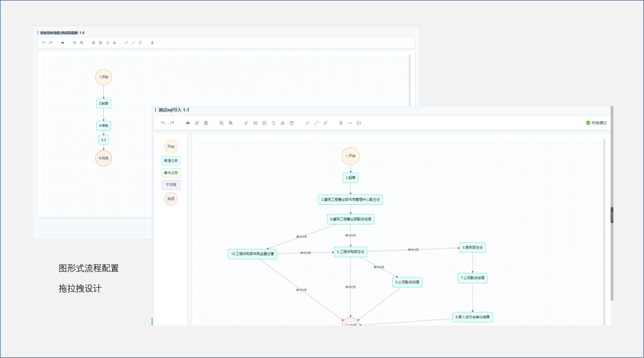Zoom out using the minus magnifier icon
This screenshot has width=644, height=358.
pos(221,123)
